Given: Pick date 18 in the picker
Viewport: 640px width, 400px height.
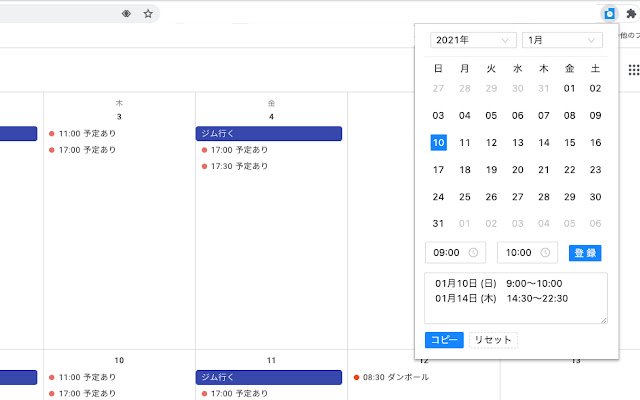Looking at the screenshot, I should click(x=464, y=169).
